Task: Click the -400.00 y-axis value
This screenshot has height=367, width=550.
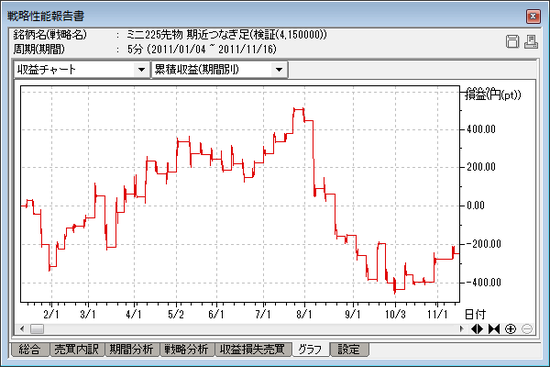Action: click(x=483, y=282)
